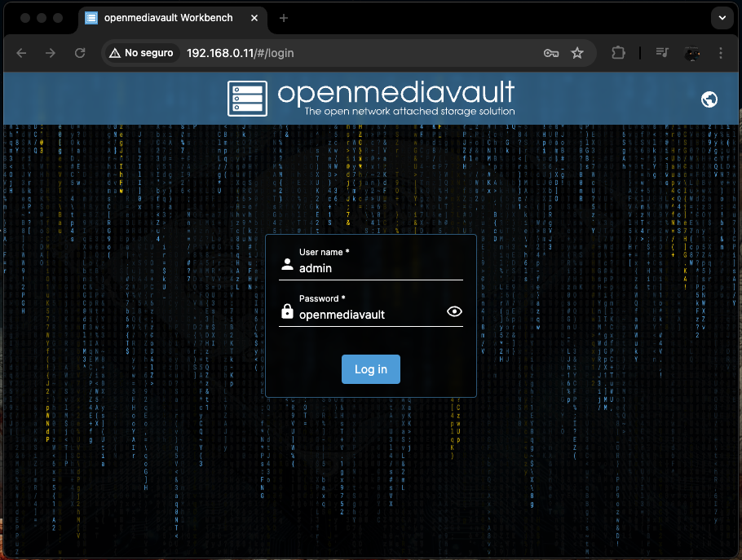
Task: Open the browser extensions puzzle icon
Action: pyautogui.click(x=618, y=53)
